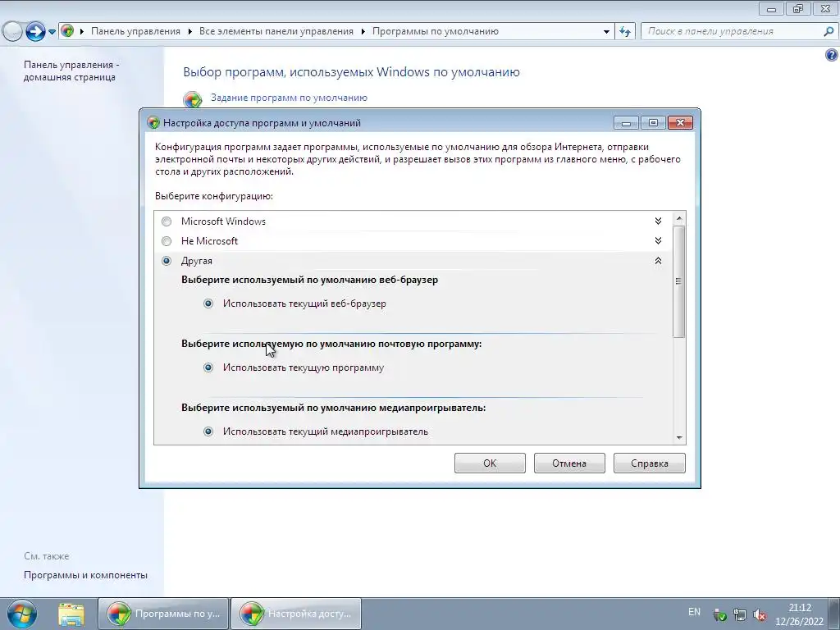Open Windows Explorer from the taskbar

click(x=71, y=614)
